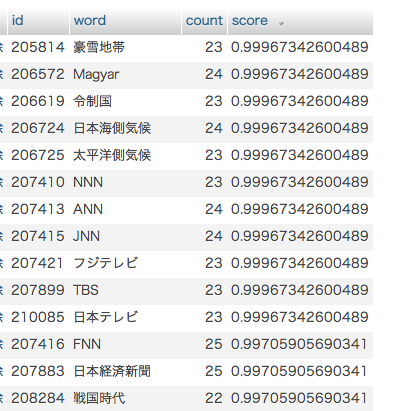Click score value in FNN row
This screenshot has width=393, height=411.
click(x=299, y=344)
